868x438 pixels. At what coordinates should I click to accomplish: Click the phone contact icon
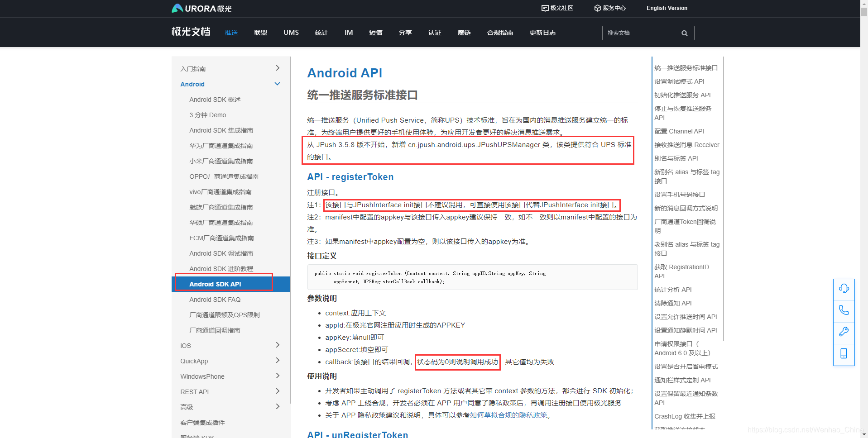point(844,310)
